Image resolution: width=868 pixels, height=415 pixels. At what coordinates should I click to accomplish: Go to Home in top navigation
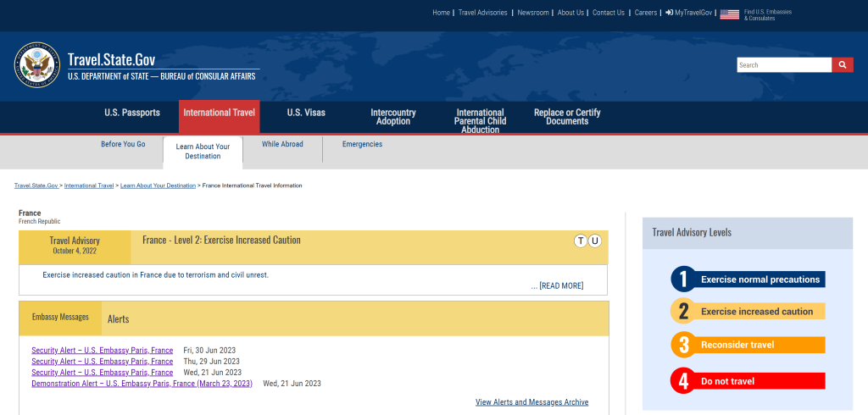(x=441, y=13)
